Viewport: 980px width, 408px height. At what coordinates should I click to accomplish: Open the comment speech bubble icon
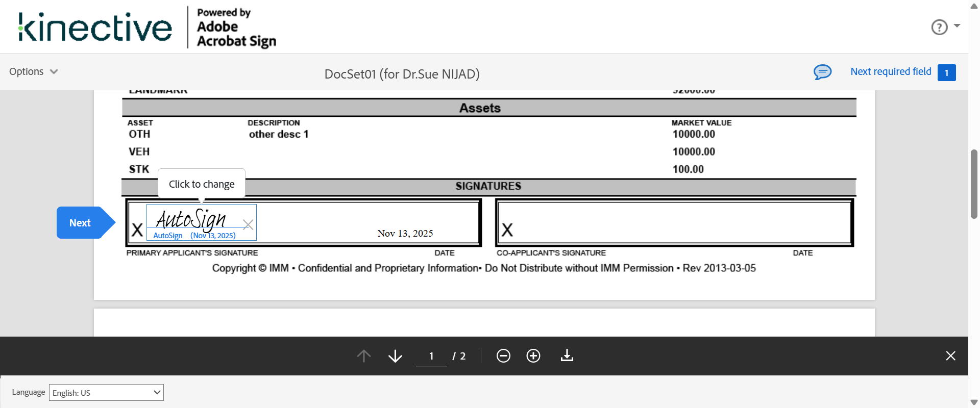coord(822,72)
